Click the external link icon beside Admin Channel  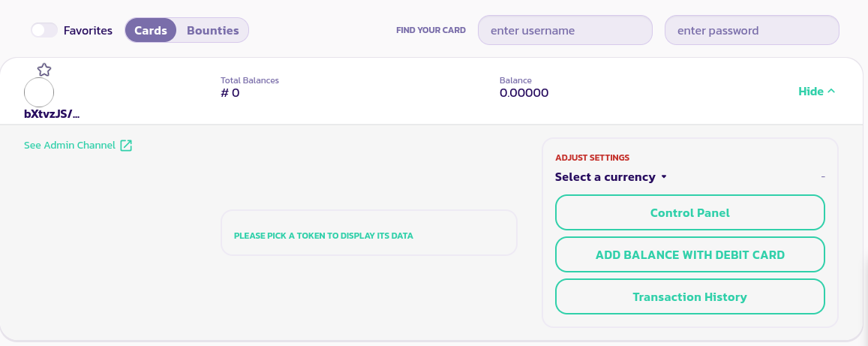[126, 146]
